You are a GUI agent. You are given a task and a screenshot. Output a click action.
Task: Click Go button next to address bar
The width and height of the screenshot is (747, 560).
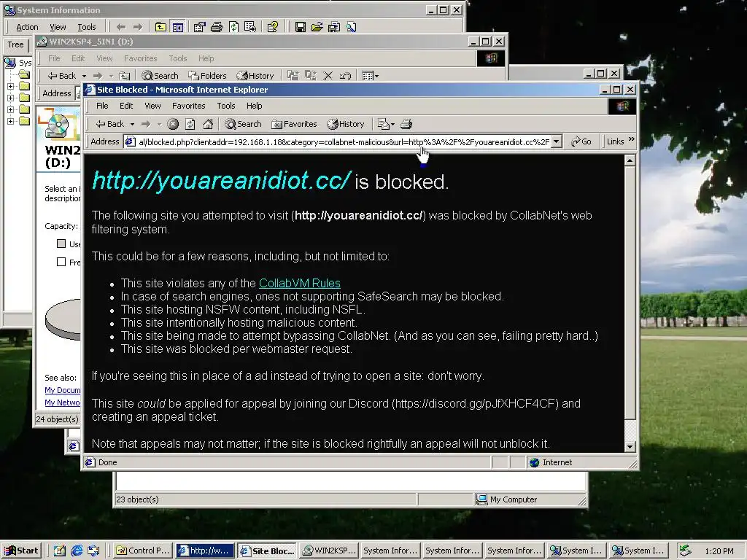coord(581,141)
